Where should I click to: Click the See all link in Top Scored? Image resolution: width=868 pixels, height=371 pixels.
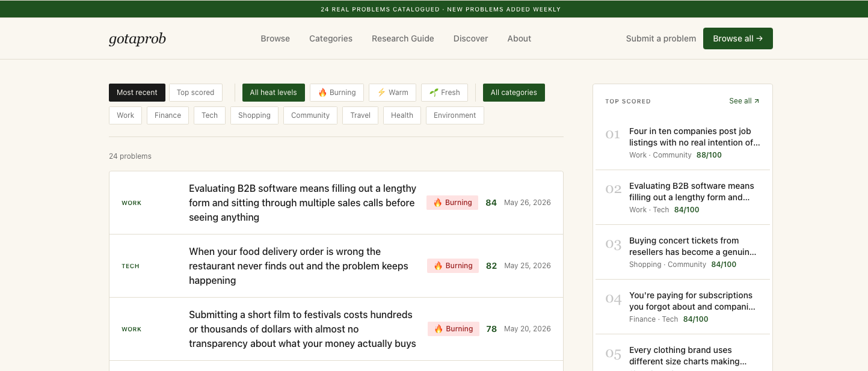point(744,101)
